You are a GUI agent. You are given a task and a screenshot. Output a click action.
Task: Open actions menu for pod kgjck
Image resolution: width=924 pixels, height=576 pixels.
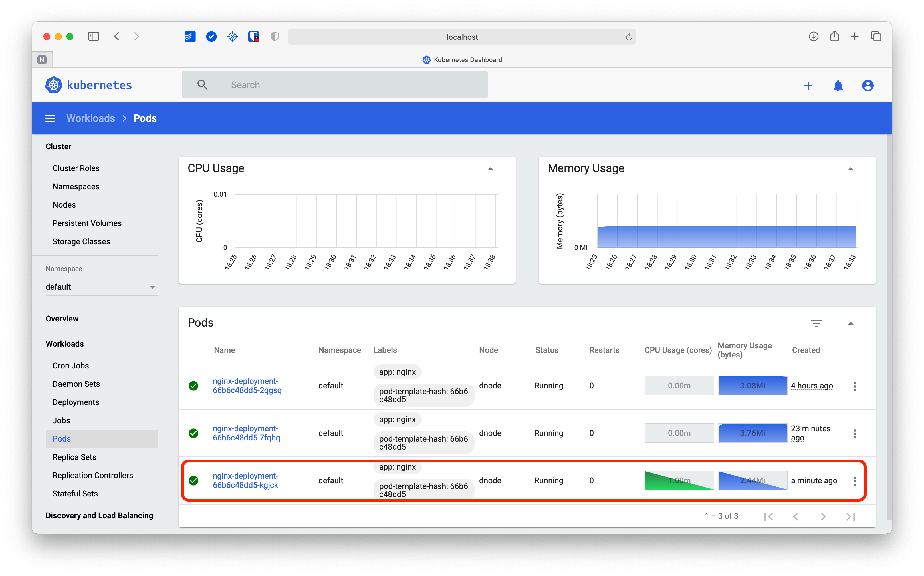click(855, 481)
